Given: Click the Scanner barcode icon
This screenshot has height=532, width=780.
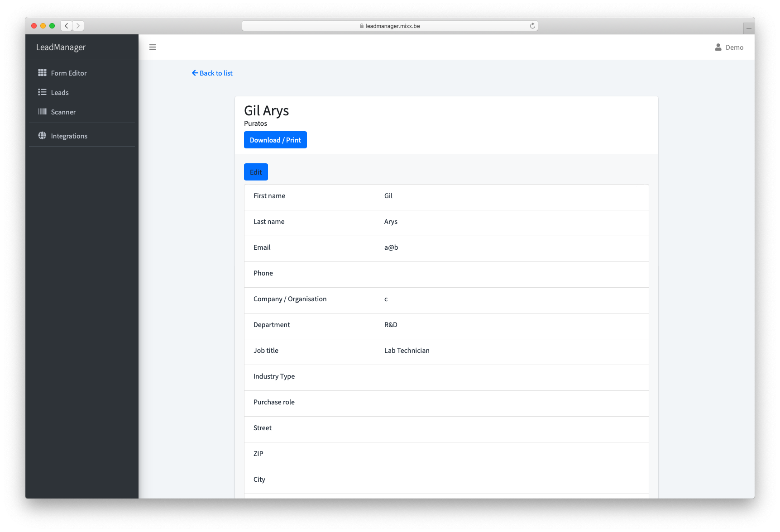Looking at the screenshot, I should pos(42,112).
